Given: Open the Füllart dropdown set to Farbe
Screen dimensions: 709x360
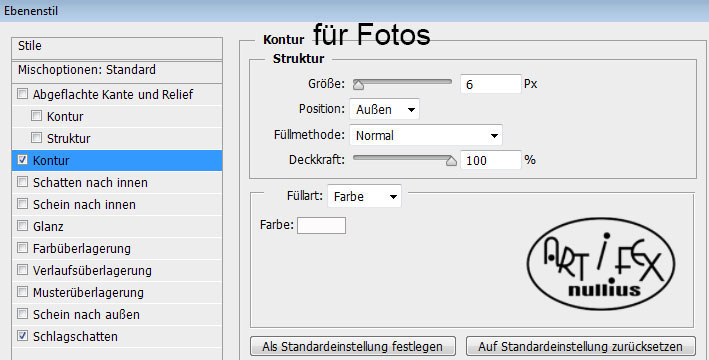Looking at the screenshot, I should pos(364,197).
